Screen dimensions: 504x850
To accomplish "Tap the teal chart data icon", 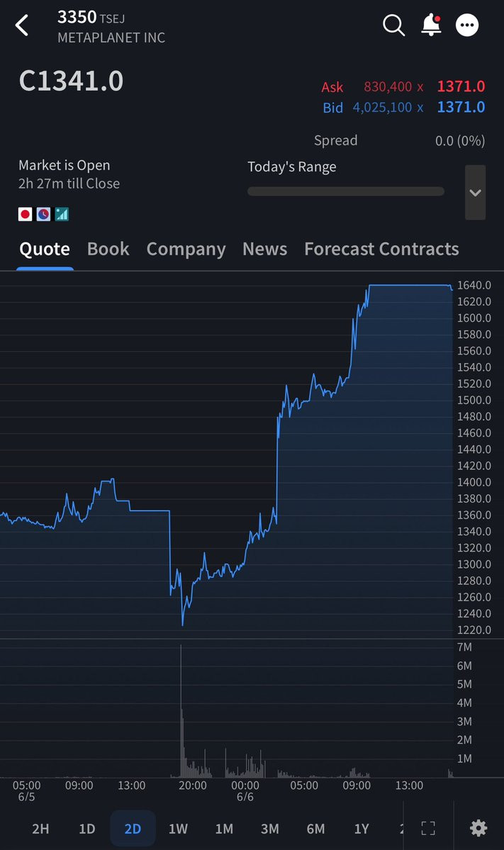I will [62, 214].
